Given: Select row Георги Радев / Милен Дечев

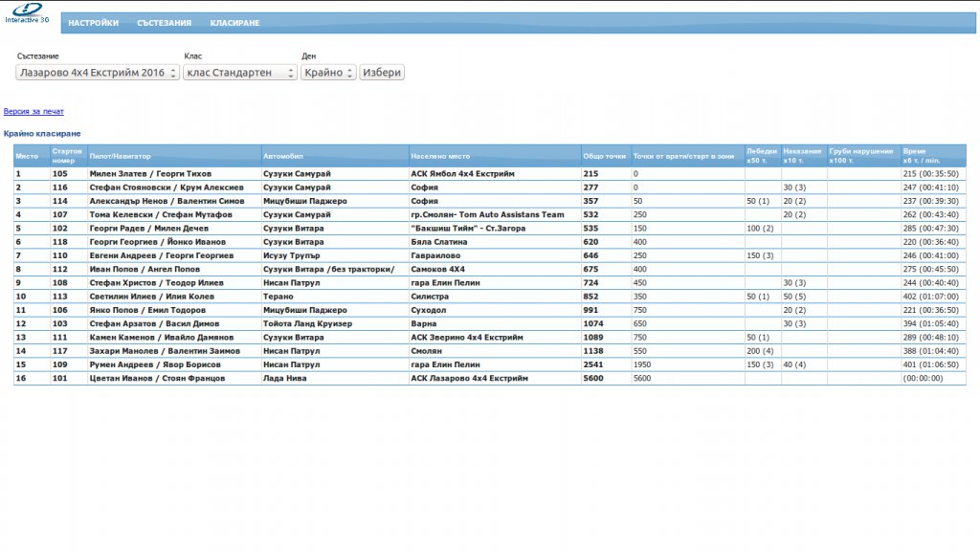Looking at the screenshot, I should (490, 229).
